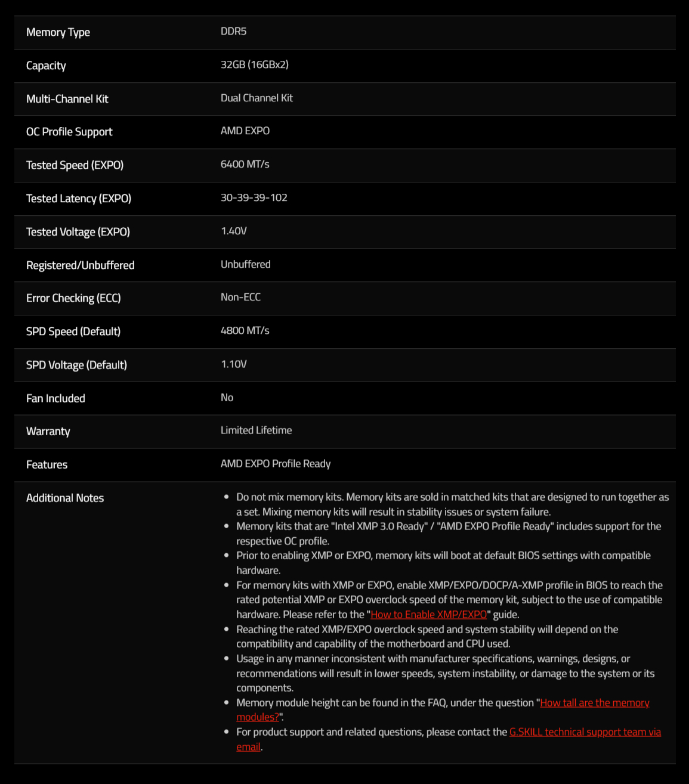Click the Additional Notes row label
This screenshot has height=784, width=689.
pyautogui.click(x=65, y=498)
